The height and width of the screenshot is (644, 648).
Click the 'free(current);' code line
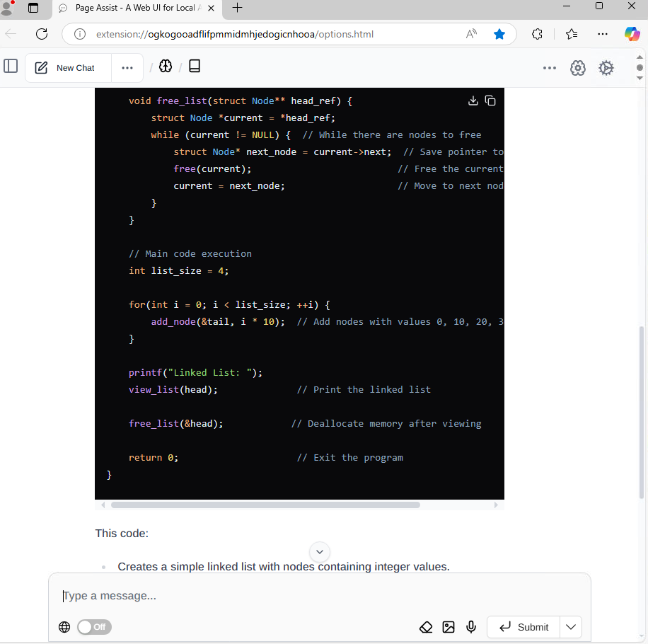pos(212,168)
